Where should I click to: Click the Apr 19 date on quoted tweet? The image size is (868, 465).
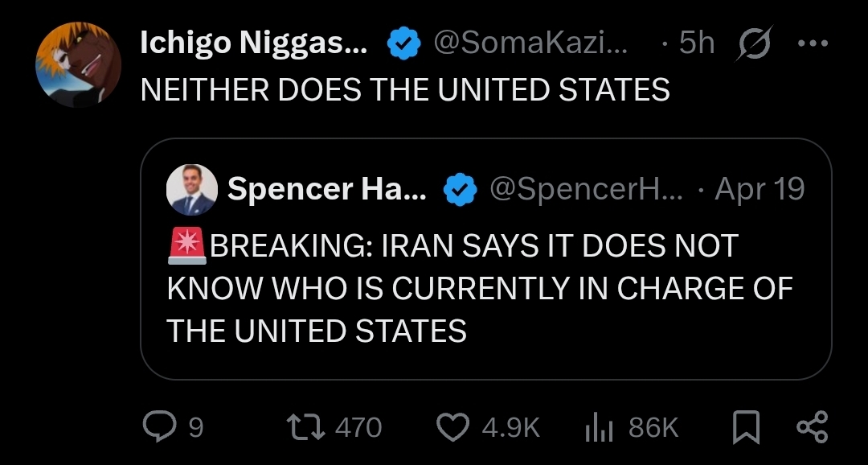click(x=759, y=190)
